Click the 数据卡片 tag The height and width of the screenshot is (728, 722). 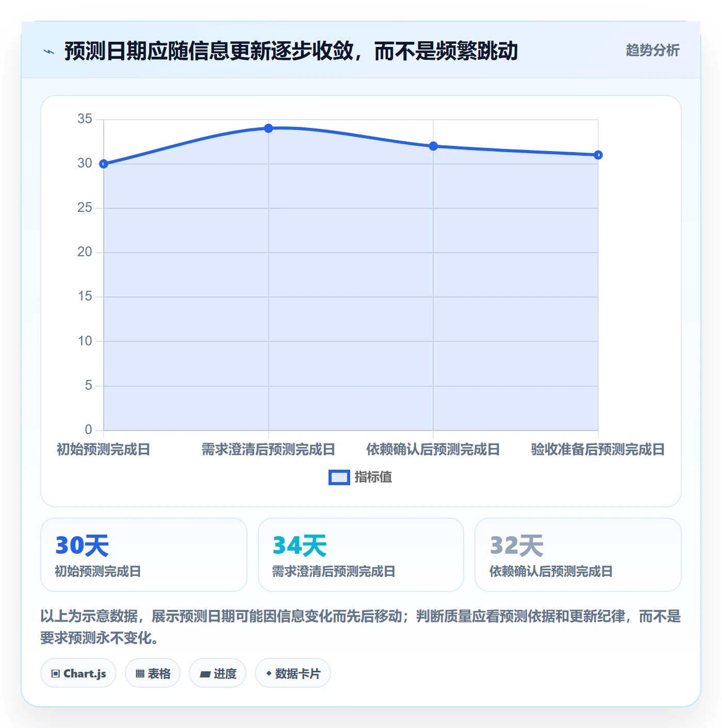[x=293, y=673]
